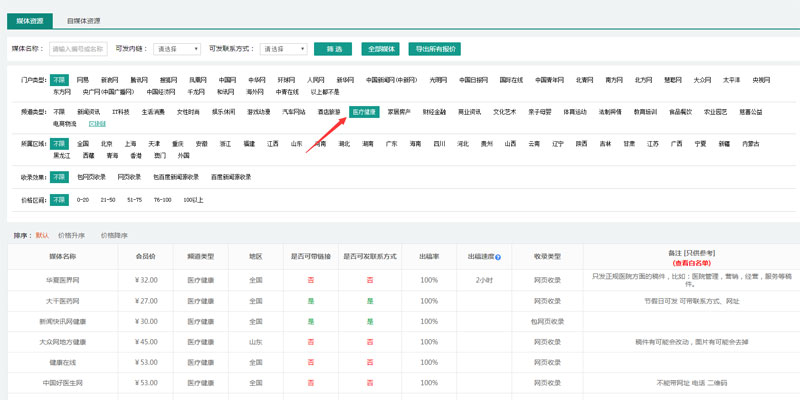Select the 包网页收录 filter option
This screenshot has height=400, width=800.
coord(91,177)
